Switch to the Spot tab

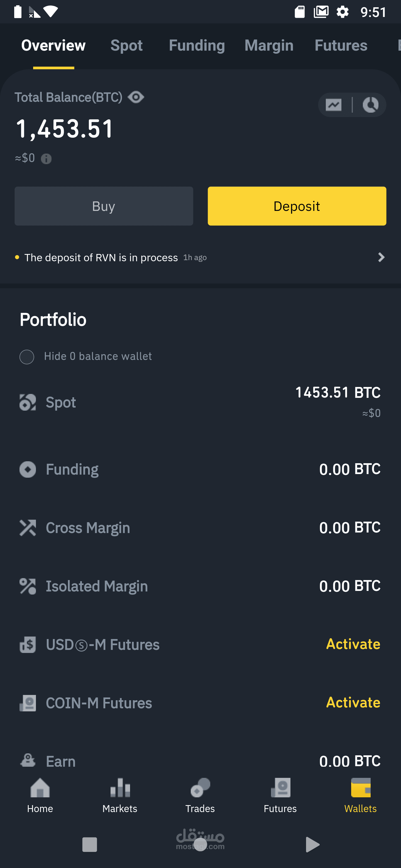[x=126, y=46]
